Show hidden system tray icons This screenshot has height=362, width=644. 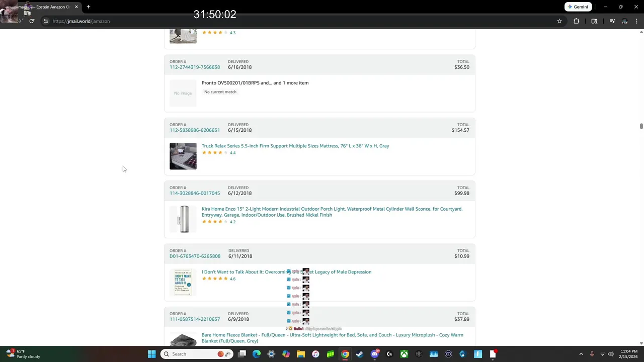581,354
